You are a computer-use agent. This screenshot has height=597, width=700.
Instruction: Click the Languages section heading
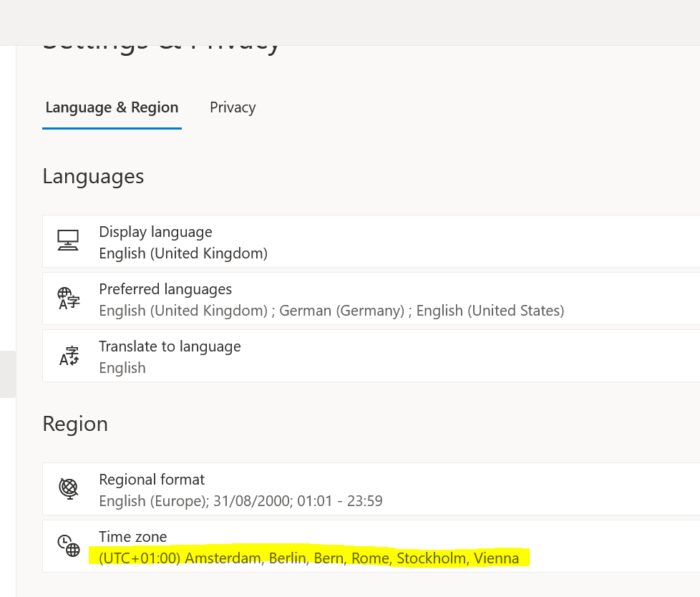[93, 177]
